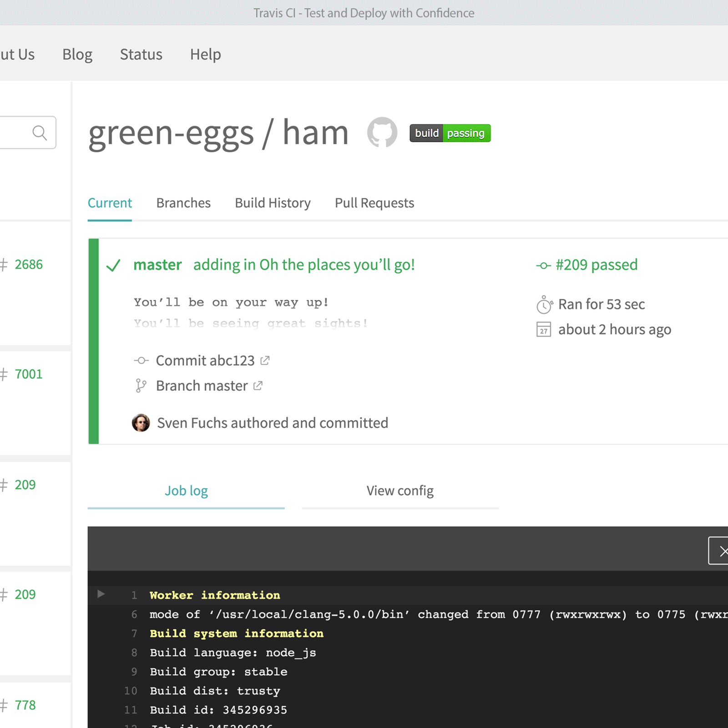Open the GitHub repository octocat icon
The height and width of the screenshot is (728, 728).
382,132
